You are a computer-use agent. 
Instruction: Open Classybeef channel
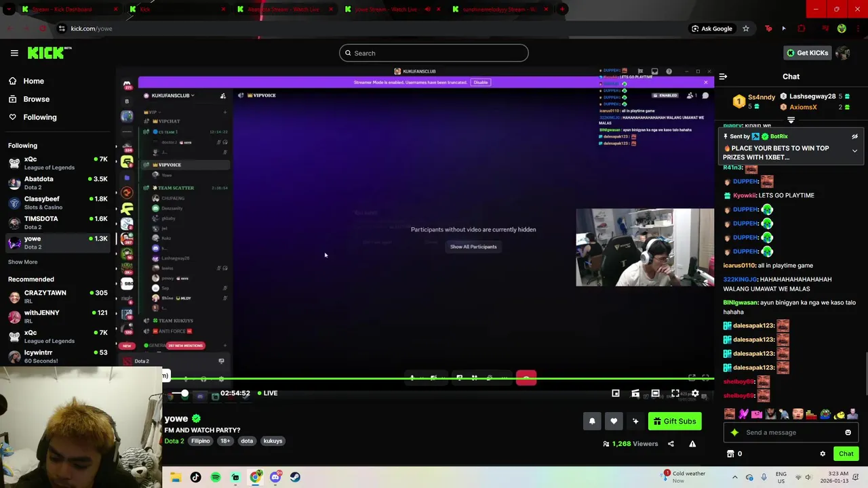tap(58, 203)
